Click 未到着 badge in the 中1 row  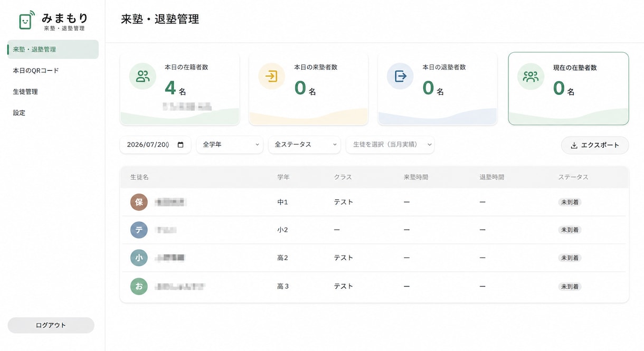(x=570, y=202)
